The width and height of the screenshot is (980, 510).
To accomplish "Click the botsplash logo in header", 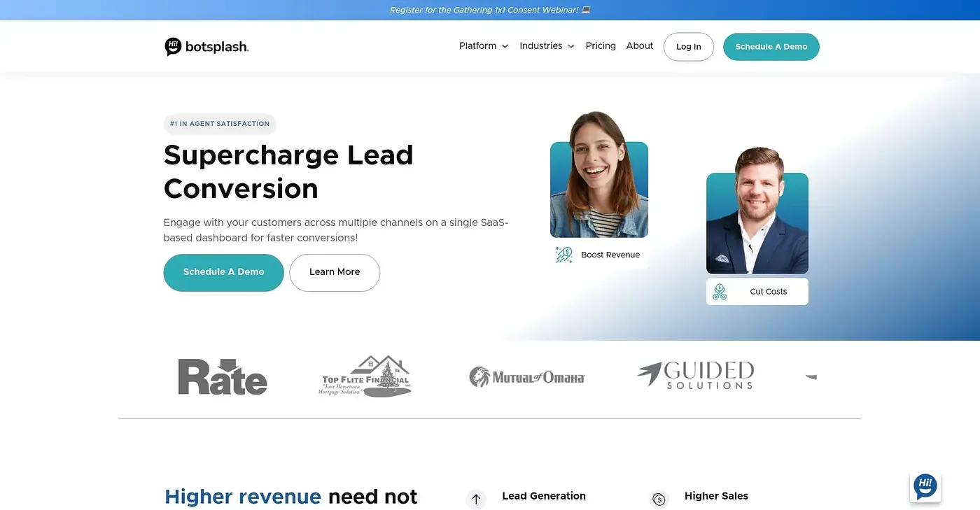I will click(x=206, y=47).
